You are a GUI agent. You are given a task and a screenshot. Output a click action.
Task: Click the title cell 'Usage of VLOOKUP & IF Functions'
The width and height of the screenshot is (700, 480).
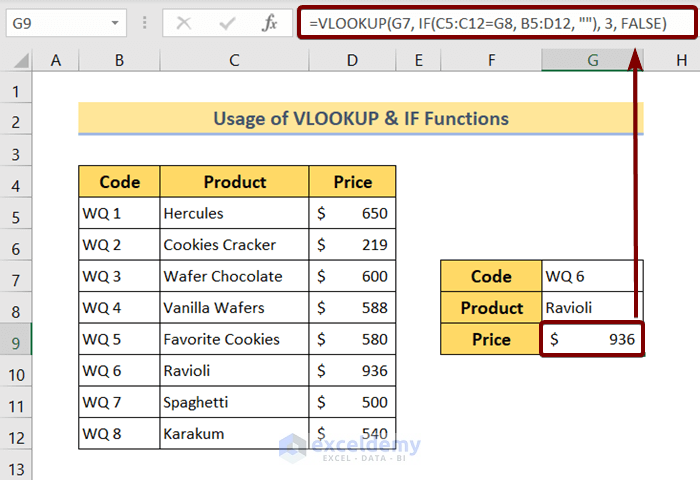[x=361, y=118]
